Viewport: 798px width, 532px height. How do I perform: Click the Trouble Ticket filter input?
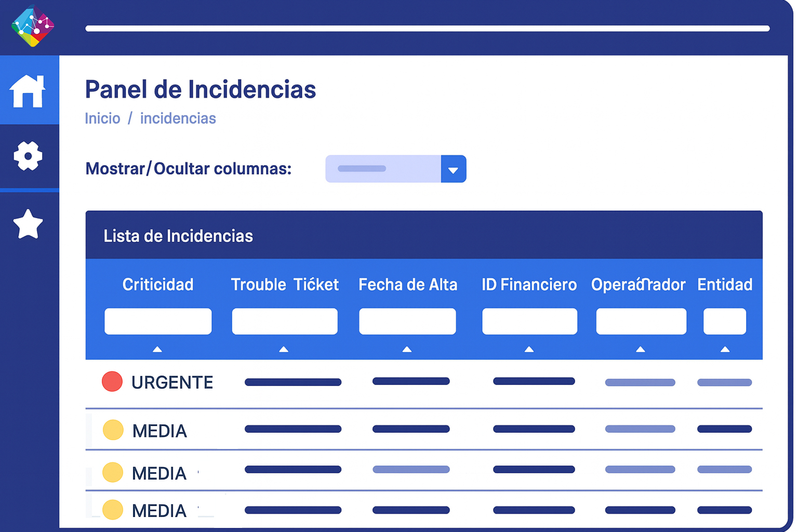coord(285,321)
